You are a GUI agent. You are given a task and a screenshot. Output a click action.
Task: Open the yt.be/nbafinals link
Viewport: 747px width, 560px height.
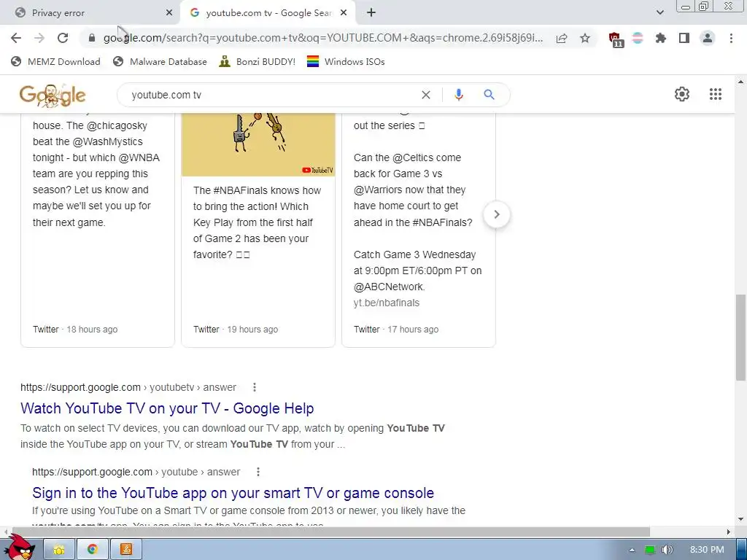point(387,303)
